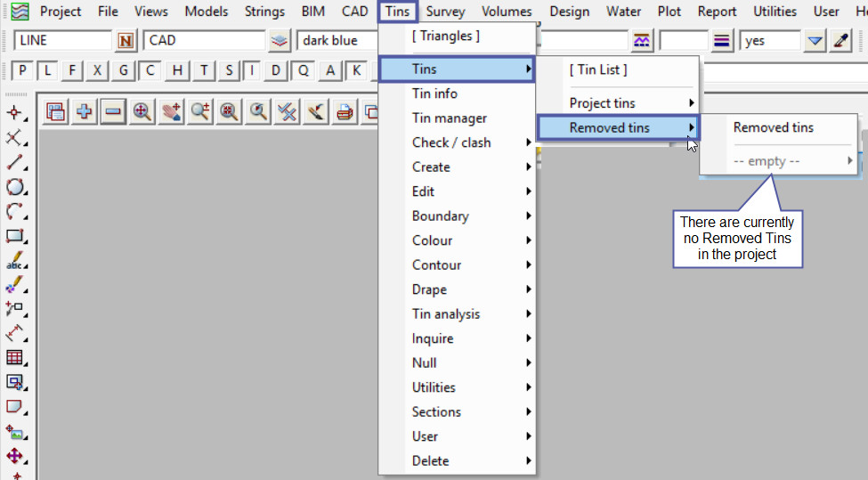Viewport: 868px width, 480px height.
Task: Click the zoom previous magnifier icon
Action: coord(258,112)
